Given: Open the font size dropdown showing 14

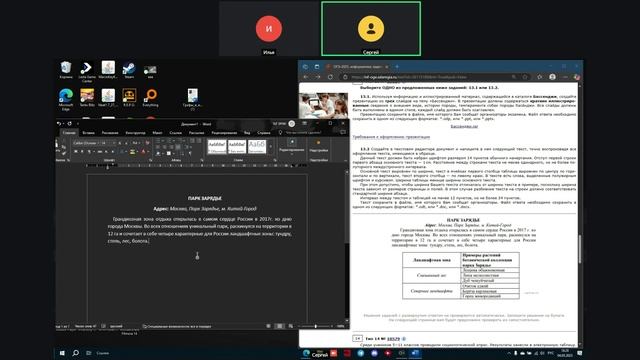Looking at the screenshot, I should 108,143.
